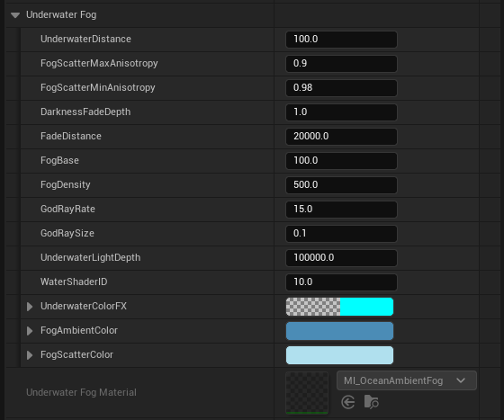
Task: Edit the GodRaySize value field
Action: point(341,234)
